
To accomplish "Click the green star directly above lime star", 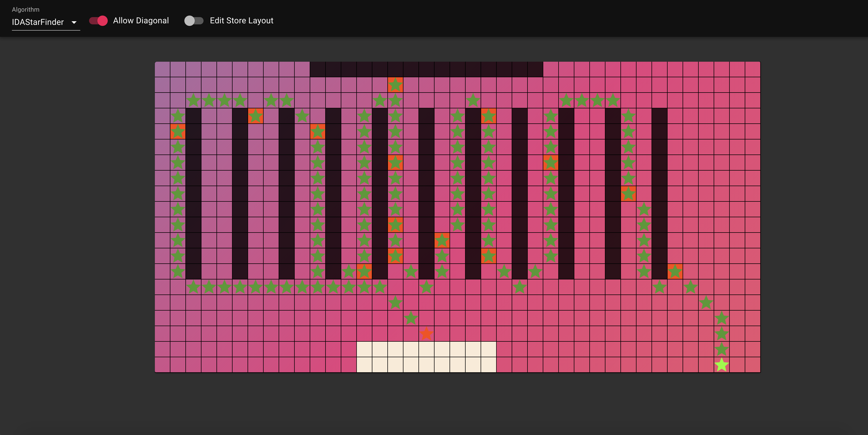I will point(721,349).
